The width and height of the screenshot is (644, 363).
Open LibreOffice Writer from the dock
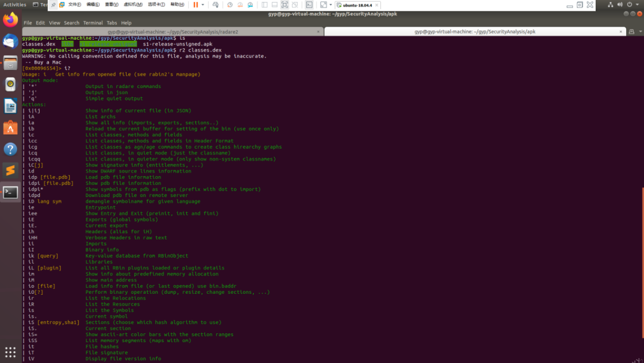coord(10,106)
